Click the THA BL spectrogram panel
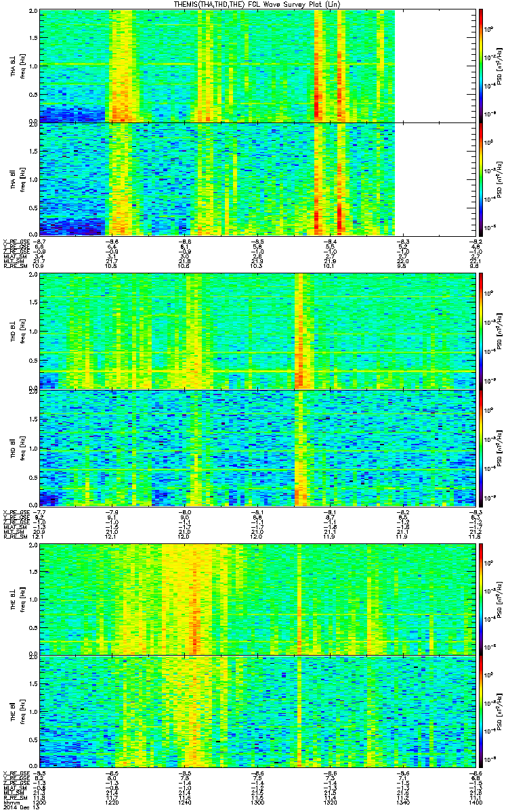The width and height of the screenshot is (508, 812). [257, 65]
